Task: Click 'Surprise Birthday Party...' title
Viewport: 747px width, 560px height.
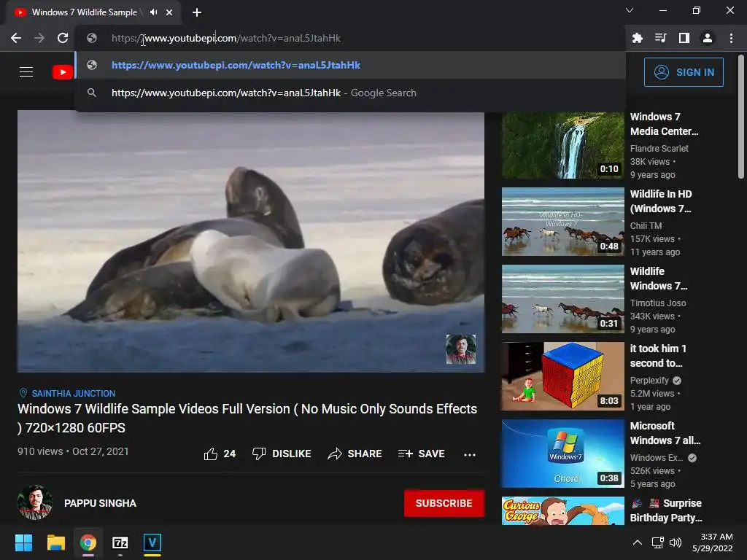Action: (665, 510)
